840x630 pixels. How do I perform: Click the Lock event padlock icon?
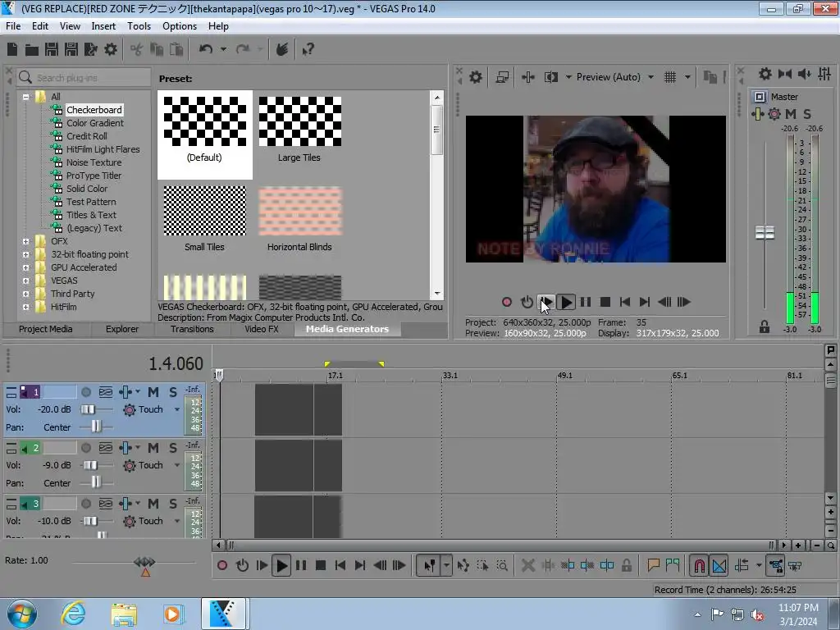(626, 565)
